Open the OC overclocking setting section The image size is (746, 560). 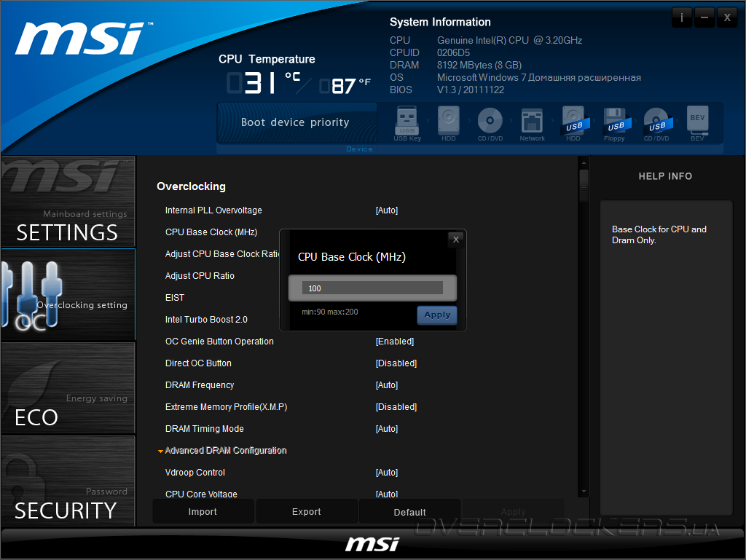click(x=68, y=294)
